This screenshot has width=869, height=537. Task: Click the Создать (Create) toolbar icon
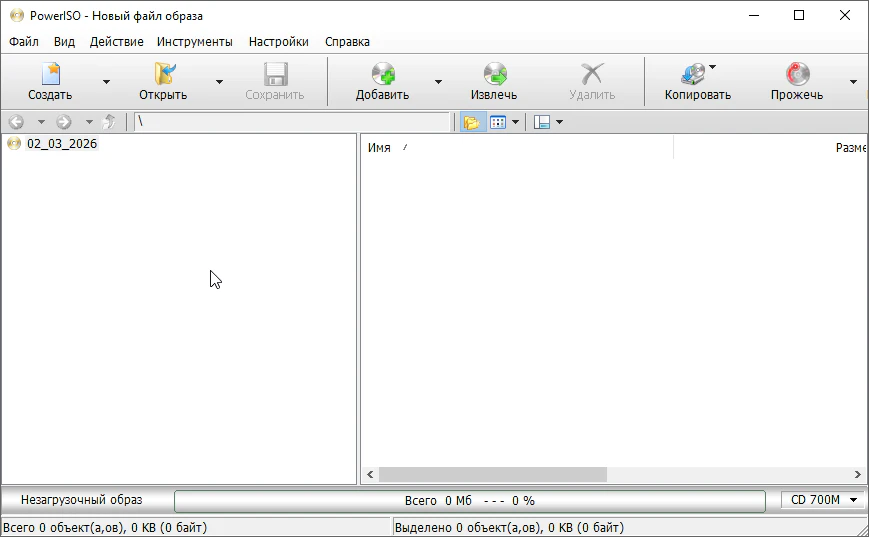50,75
